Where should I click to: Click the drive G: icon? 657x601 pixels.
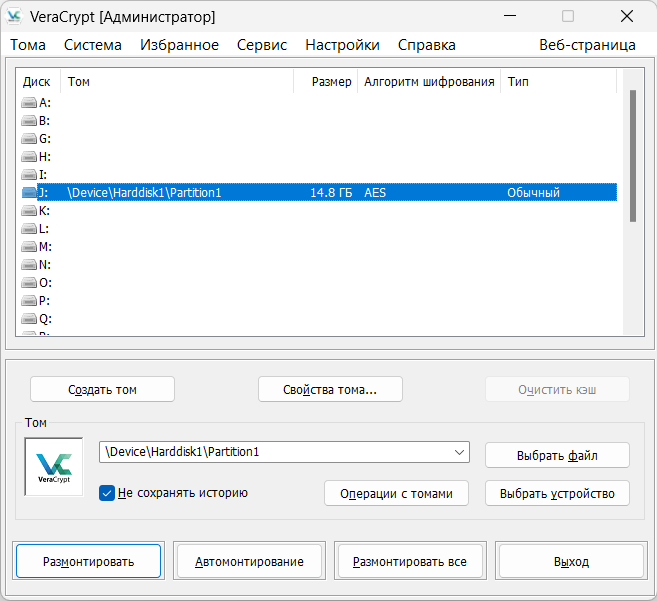(29, 138)
